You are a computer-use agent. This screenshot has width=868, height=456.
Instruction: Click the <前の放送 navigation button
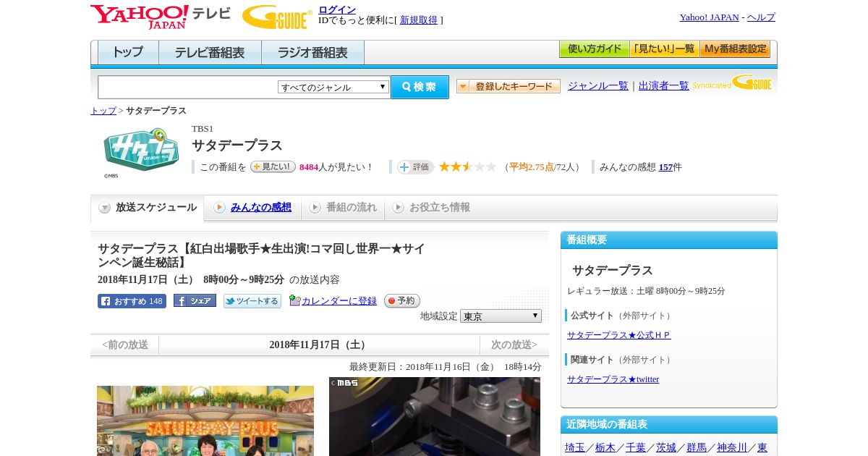(125, 345)
